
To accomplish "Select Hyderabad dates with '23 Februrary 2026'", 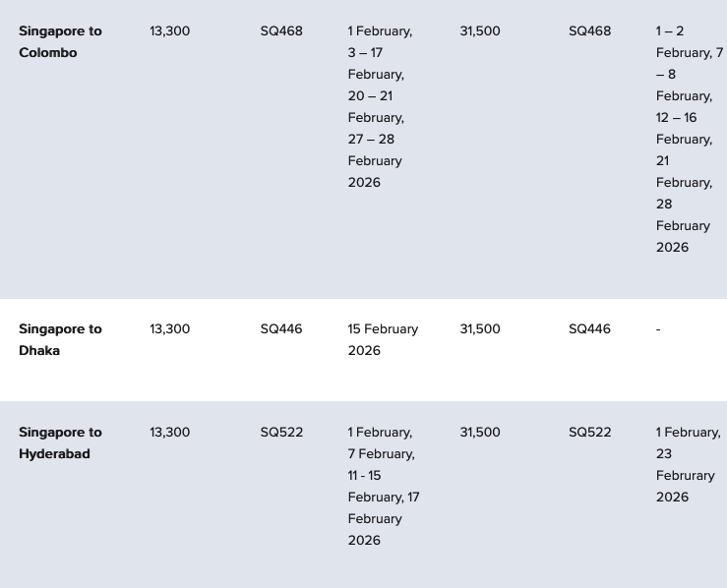I will (x=687, y=464).
